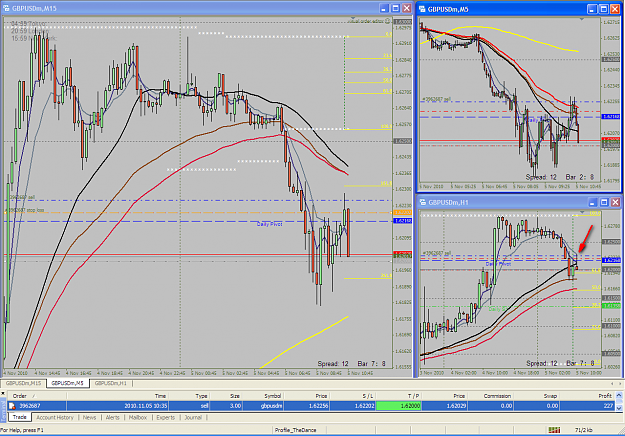The width and height of the screenshot is (625, 436).
Task: Click the vertical Terminal panel label
Action: [3, 412]
